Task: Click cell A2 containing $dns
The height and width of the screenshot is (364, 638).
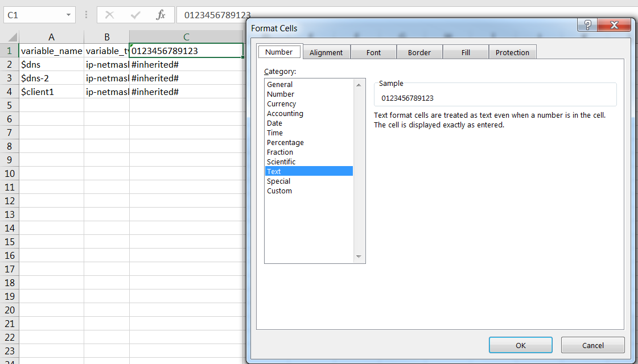Action: (51, 64)
